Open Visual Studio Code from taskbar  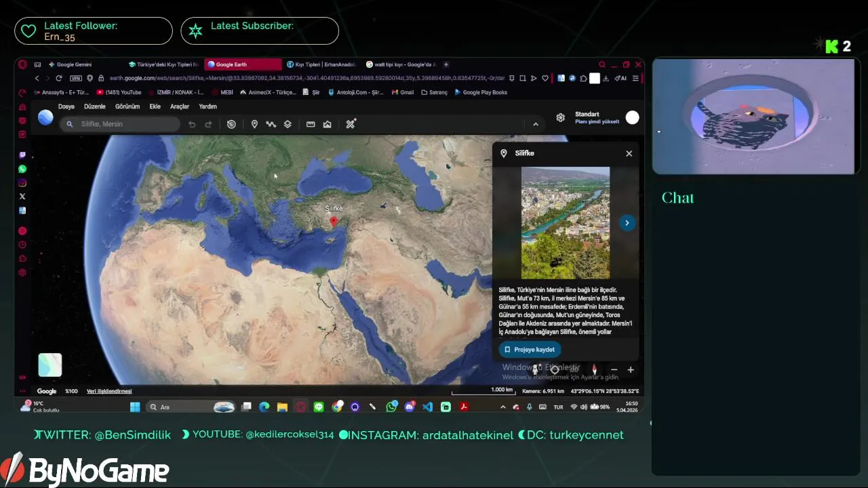[x=427, y=407]
